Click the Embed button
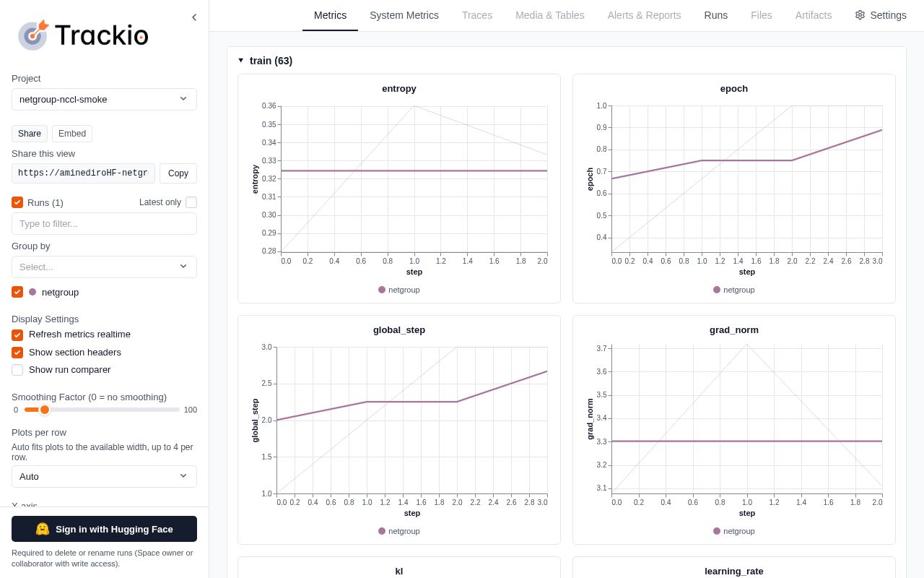The image size is (924, 578). [72, 134]
